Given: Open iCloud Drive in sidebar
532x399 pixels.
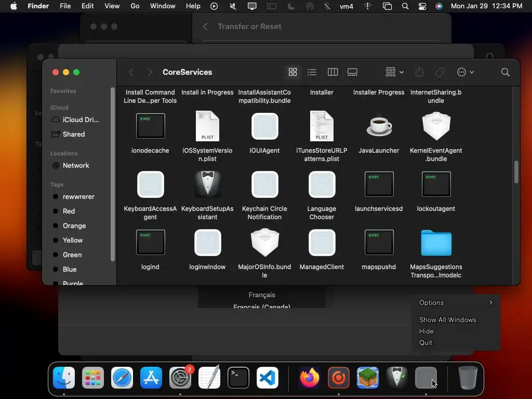Looking at the screenshot, I should pos(76,120).
